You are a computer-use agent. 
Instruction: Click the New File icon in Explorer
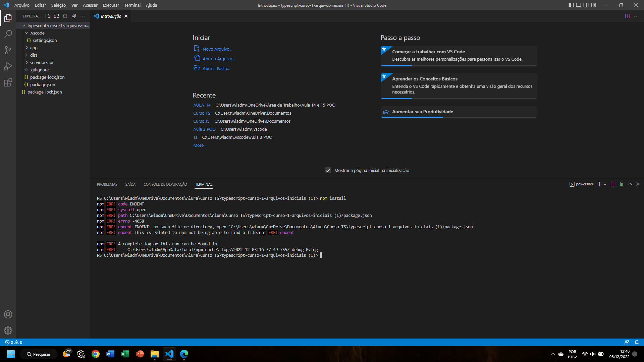pyautogui.click(x=48, y=16)
